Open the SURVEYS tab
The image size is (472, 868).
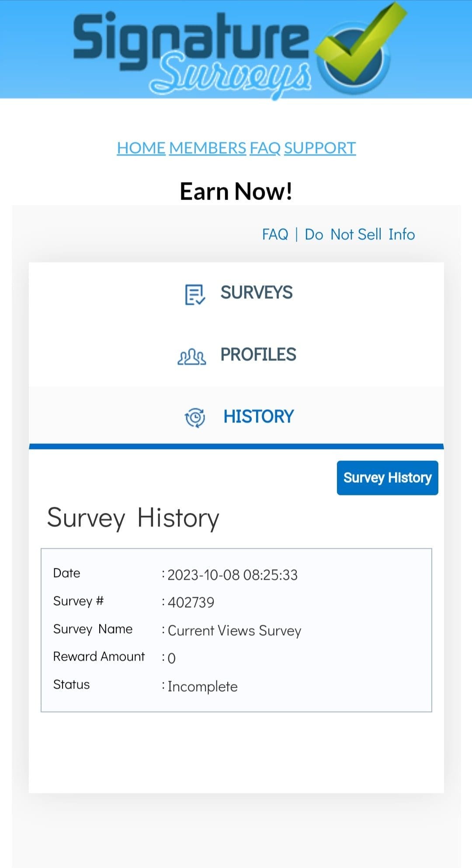(256, 293)
